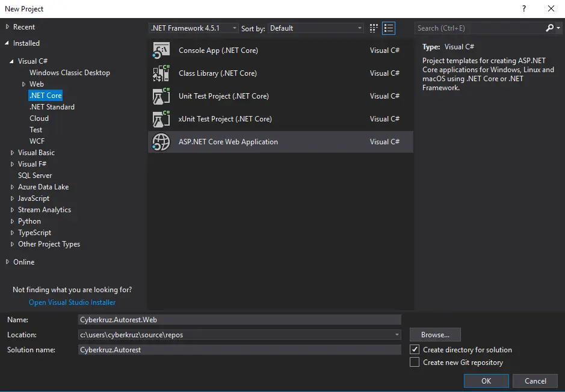Image resolution: width=565 pixels, height=392 pixels.
Task: Select the Unit Test Project template icon
Action: click(161, 96)
